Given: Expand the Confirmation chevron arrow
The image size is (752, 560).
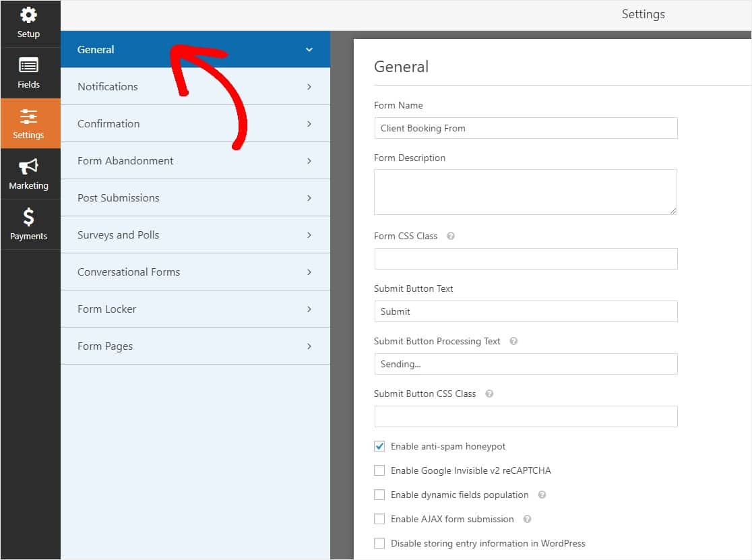Looking at the screenshot, I should tap(309, 124).
